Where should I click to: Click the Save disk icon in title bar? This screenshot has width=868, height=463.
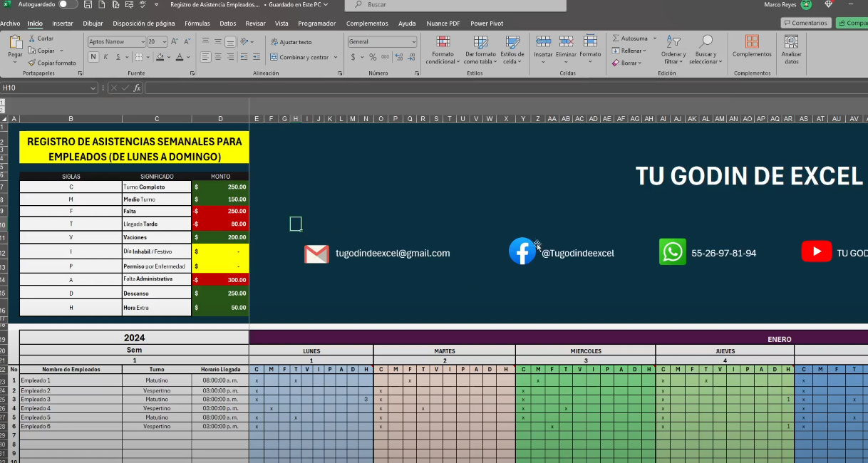(87, 4)
